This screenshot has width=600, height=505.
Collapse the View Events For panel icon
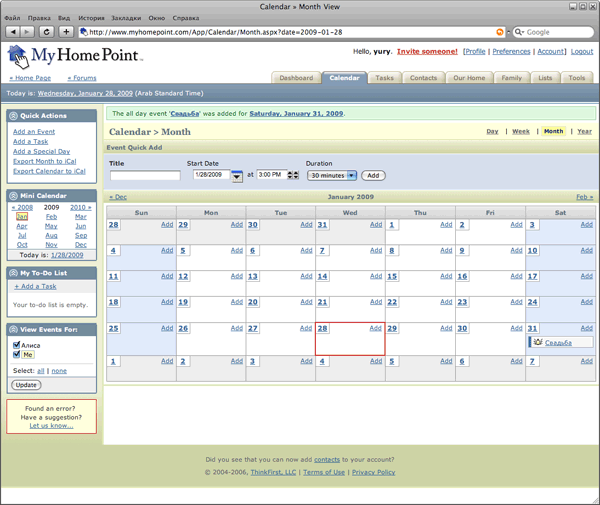point(13,329)
